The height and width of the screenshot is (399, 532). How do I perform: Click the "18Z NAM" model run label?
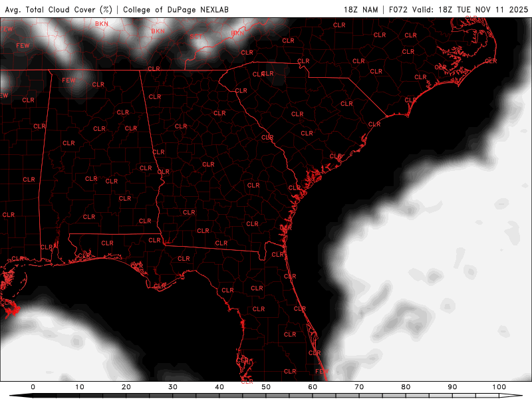tap(361, 9)
